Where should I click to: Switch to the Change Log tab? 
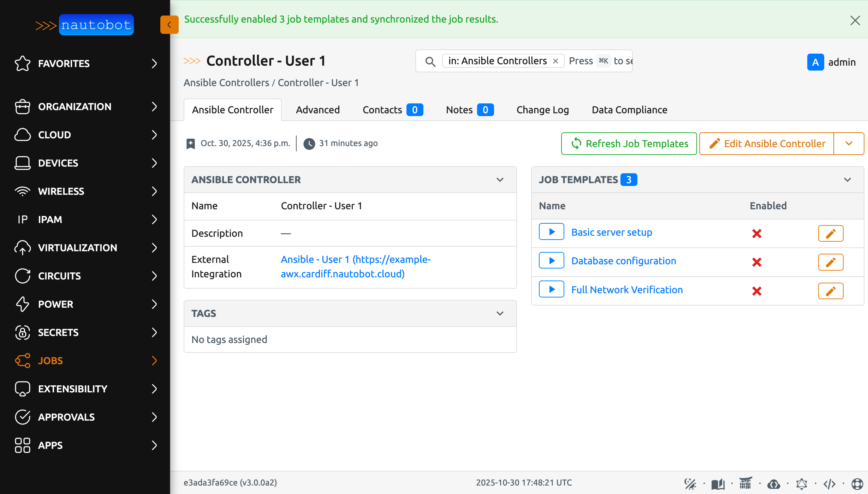point(542,110)
